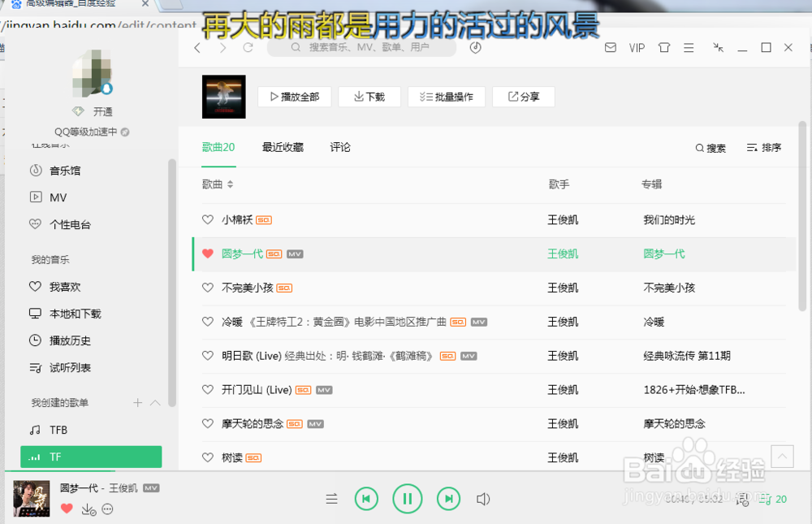The image size is (812, 524).
Task: Open the VIP center from the title bar
Action: 637,47
